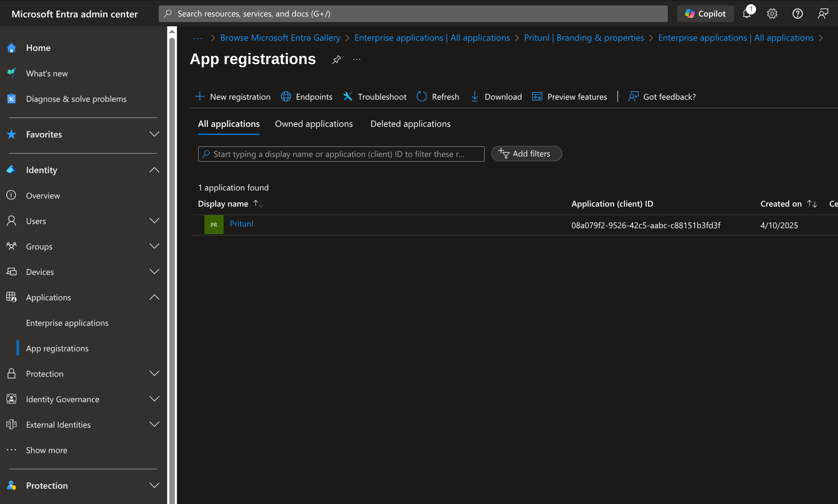Click the Copilot button
Screen dimensions: 838x504
(x=705, y=14)
